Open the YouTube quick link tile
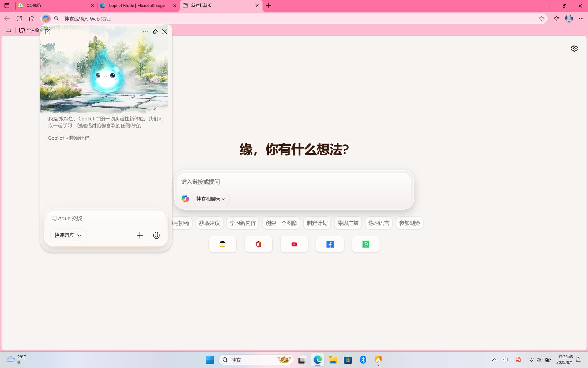588x368 pixels. point(294,244)
